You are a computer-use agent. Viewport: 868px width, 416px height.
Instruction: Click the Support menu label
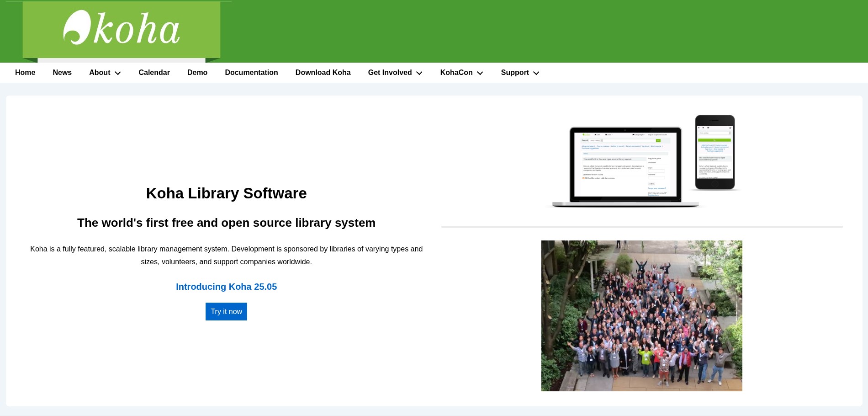(x=514, y=73)
